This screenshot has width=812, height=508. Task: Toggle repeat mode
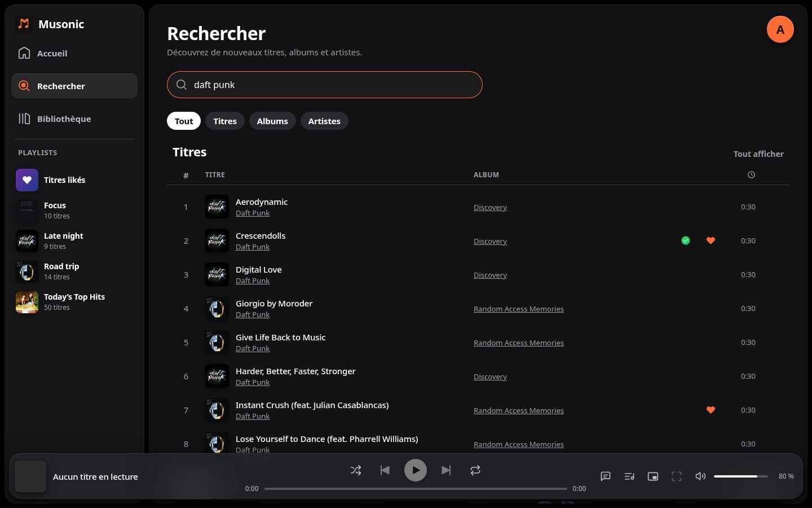coord(475,470)
